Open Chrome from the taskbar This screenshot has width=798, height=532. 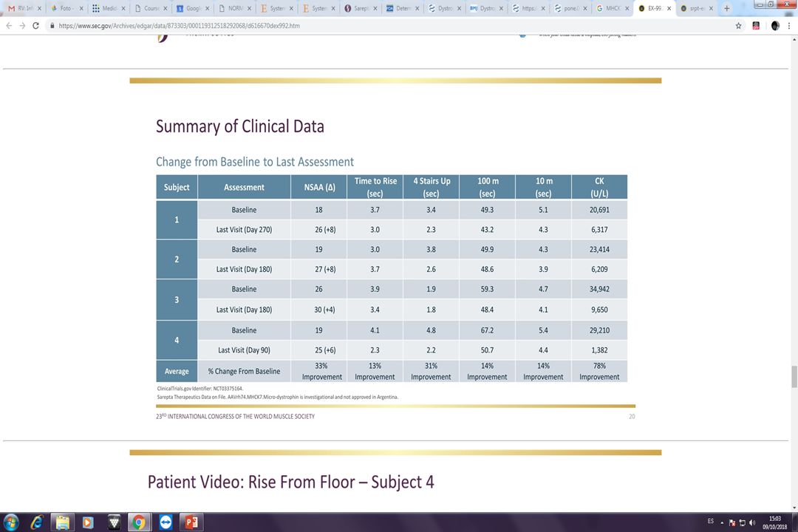(138, 522)
